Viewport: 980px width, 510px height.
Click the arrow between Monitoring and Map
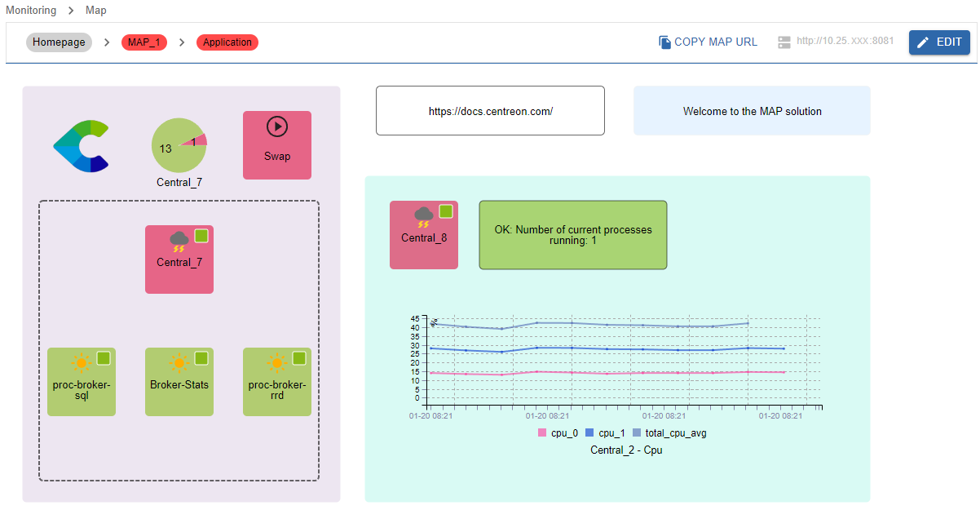(x=71, y=11)
